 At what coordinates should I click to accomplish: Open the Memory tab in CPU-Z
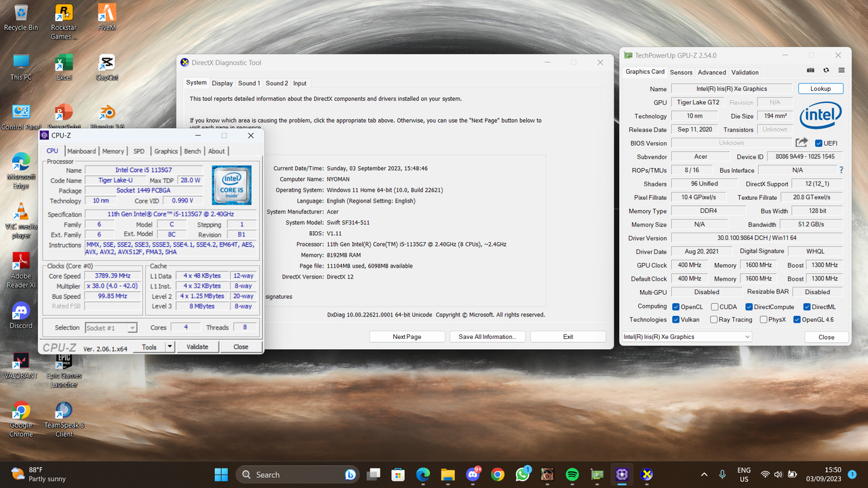[x=113, y=151]
